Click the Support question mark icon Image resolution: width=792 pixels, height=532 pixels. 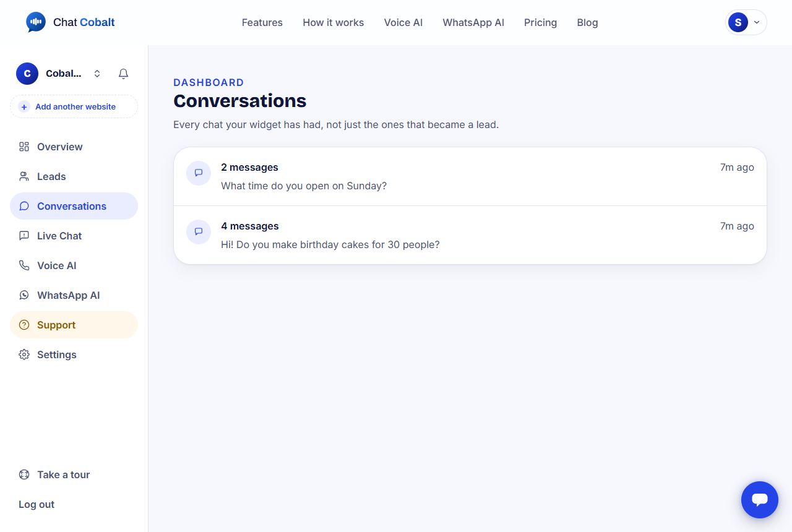click(24, 325)
